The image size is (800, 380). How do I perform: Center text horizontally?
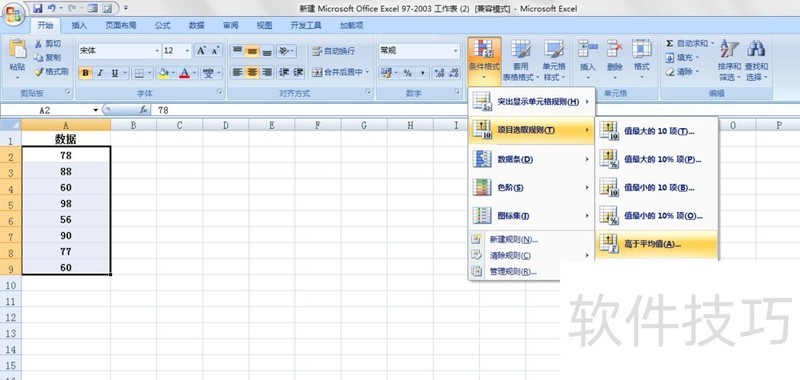pyautogui.click(x=252, y=72)
